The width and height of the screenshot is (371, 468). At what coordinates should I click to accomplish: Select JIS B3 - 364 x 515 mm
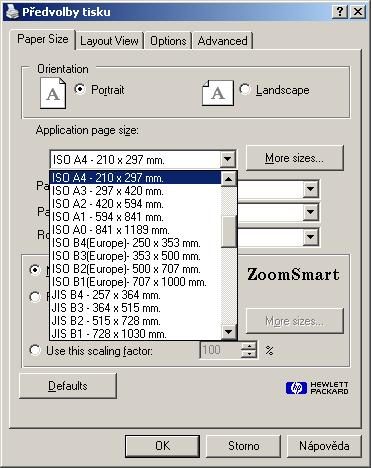(135, 308)
